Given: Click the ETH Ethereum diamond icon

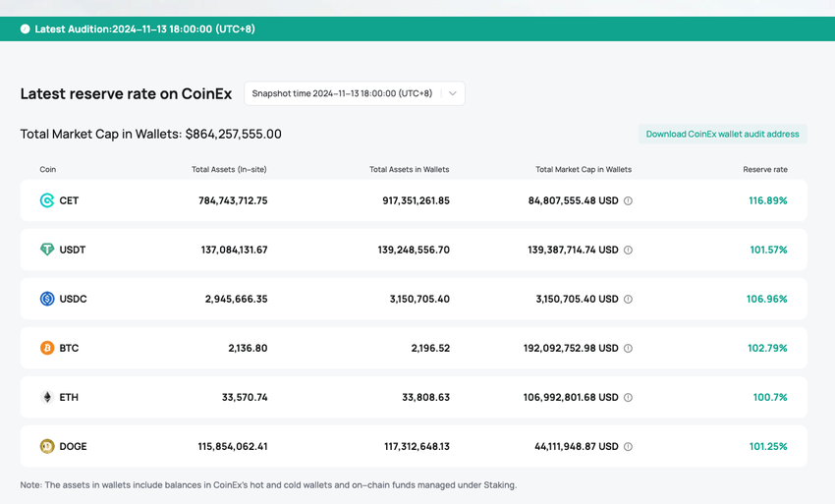Looking at the screenshot, I should click(47, 397).
